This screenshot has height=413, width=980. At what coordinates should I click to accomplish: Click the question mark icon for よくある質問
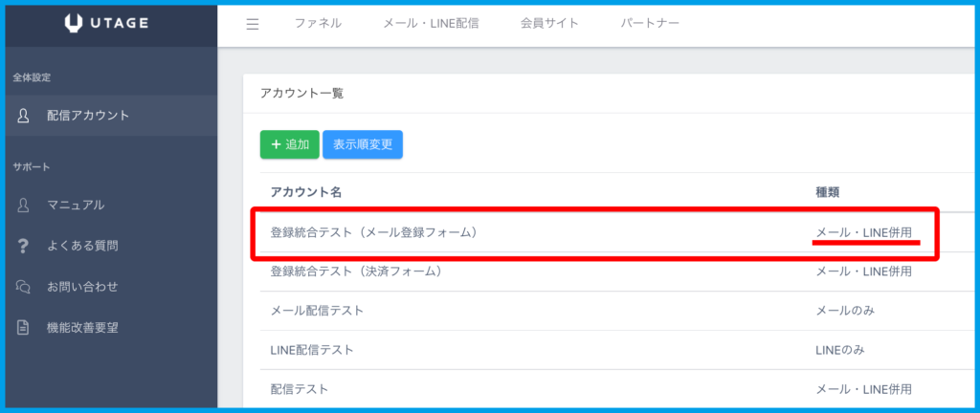(24, 246)
